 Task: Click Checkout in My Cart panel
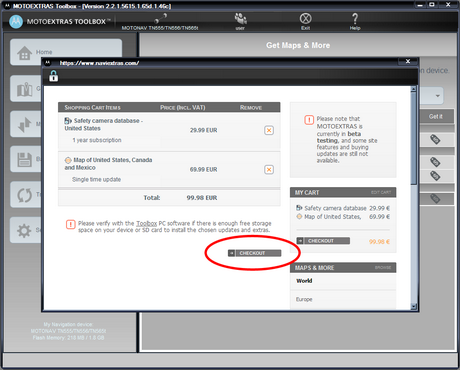pyautogui.click(x=323, y=241)
